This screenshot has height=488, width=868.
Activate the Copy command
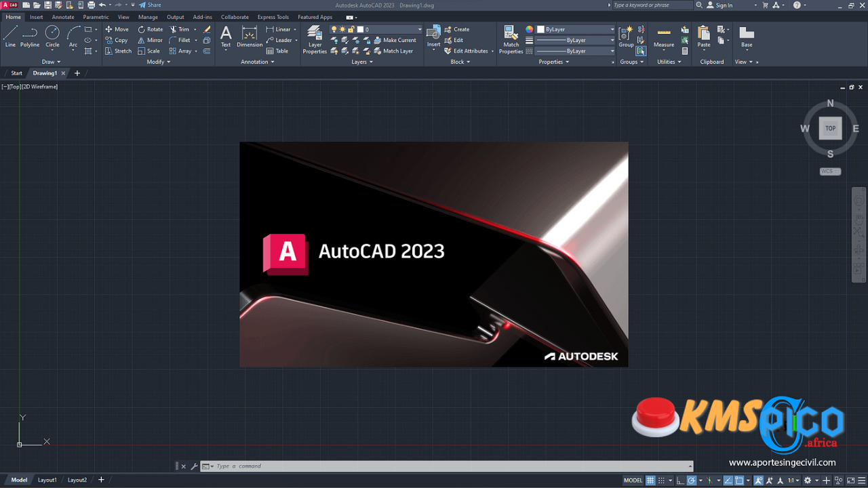117,40
